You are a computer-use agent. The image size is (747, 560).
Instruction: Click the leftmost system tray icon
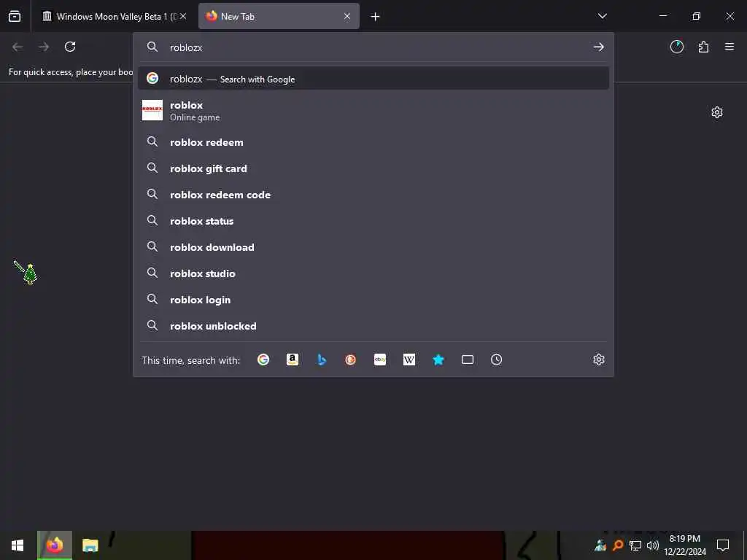point(600,545)
